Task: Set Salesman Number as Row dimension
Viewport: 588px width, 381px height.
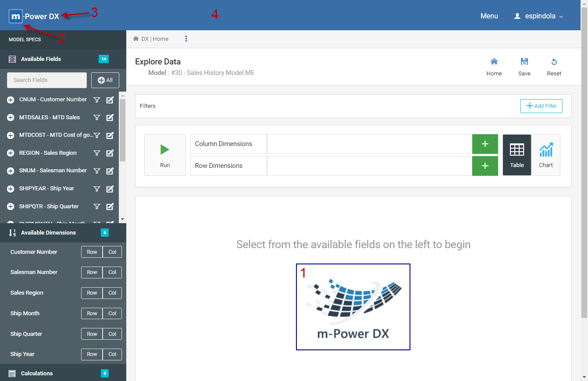Action: point(92,272)
